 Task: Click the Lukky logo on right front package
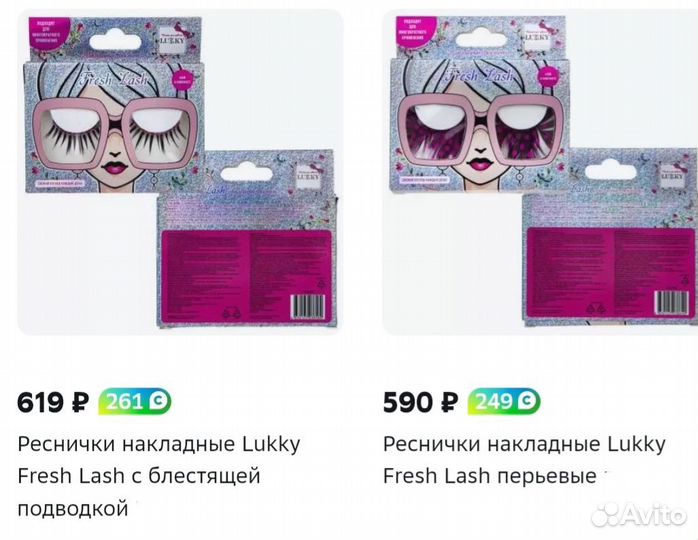point(537,37)
